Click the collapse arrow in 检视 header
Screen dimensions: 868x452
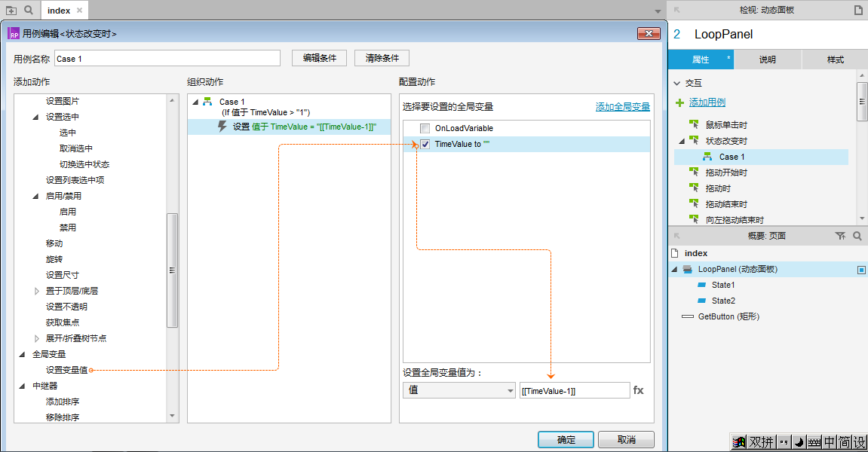point(677,10)
